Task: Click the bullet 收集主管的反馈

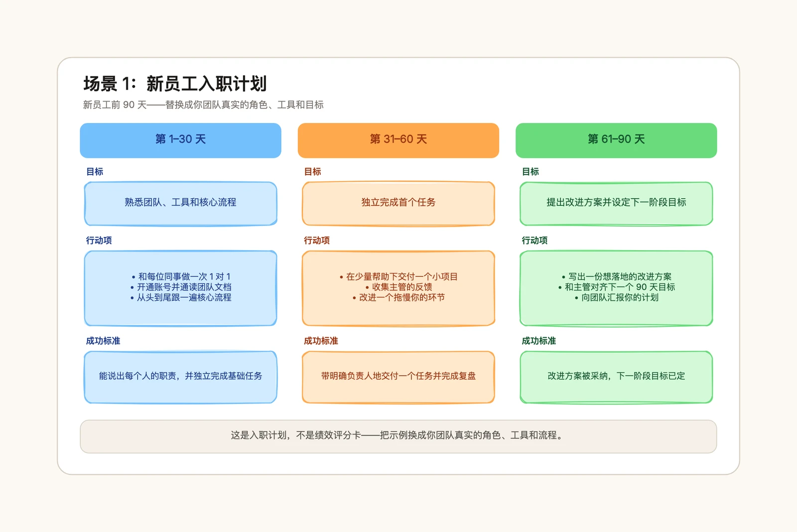Action: tap(398, 287)
